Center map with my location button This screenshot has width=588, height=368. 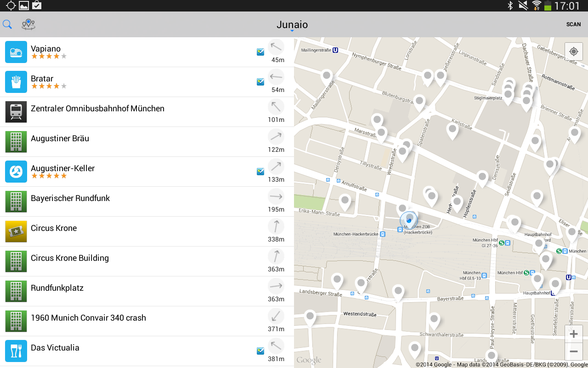tap(573, 51)
